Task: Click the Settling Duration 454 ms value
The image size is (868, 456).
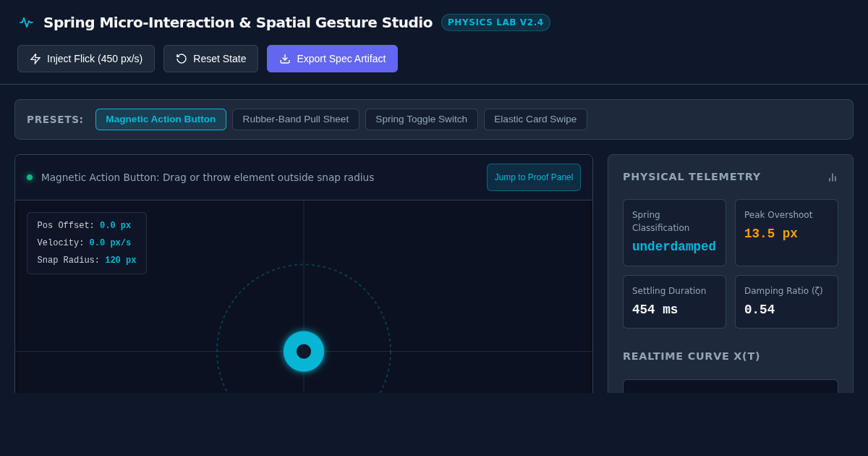Action: tap(655, 310)
